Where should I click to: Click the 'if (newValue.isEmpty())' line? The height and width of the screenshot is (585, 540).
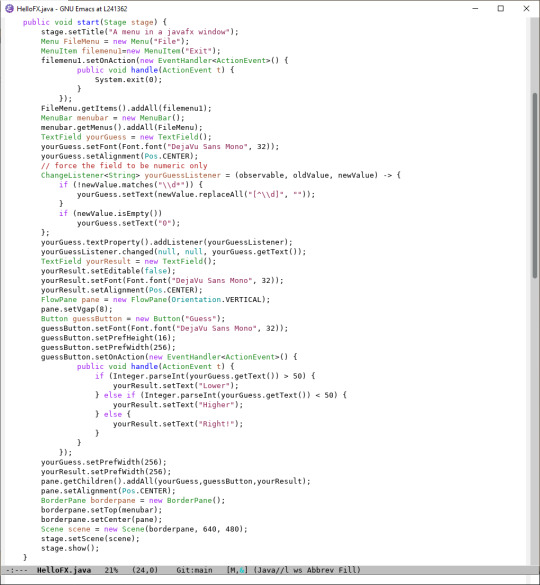[110, 213]
